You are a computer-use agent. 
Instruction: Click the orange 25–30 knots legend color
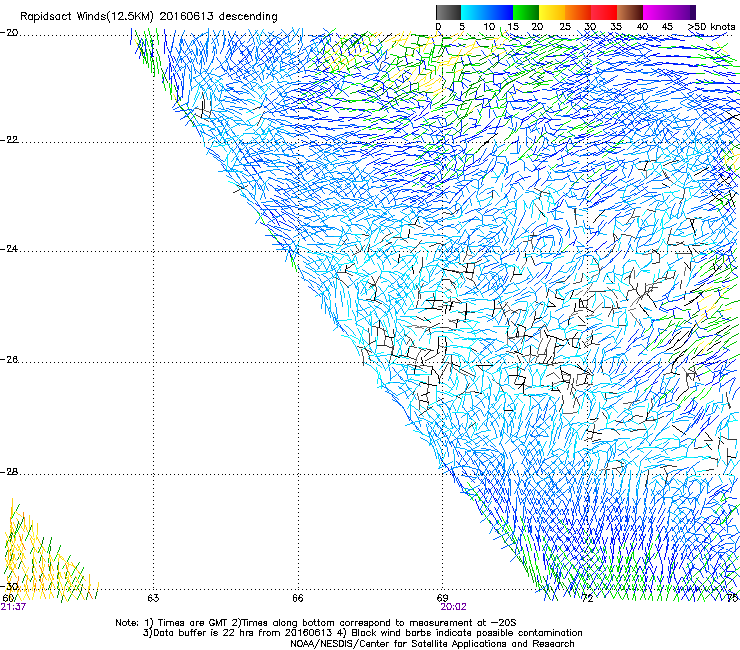[578, 12]
